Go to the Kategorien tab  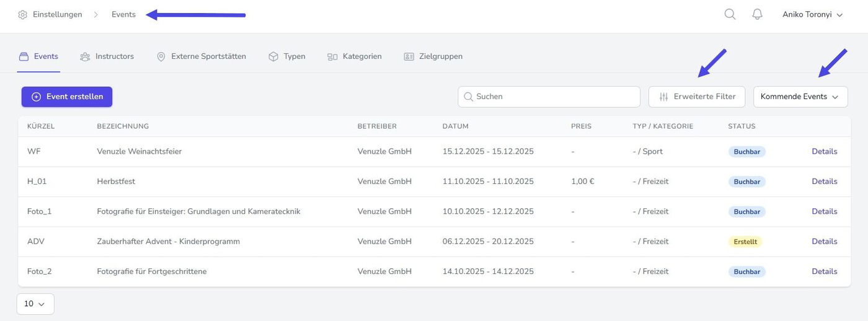pyautogui.click(x=355, y=56)
